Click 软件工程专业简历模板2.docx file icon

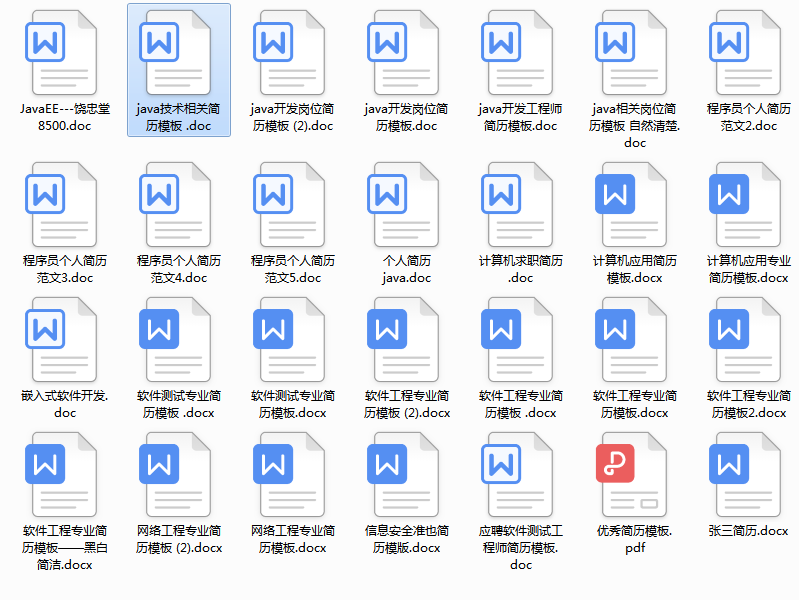(x=746, y=340)
